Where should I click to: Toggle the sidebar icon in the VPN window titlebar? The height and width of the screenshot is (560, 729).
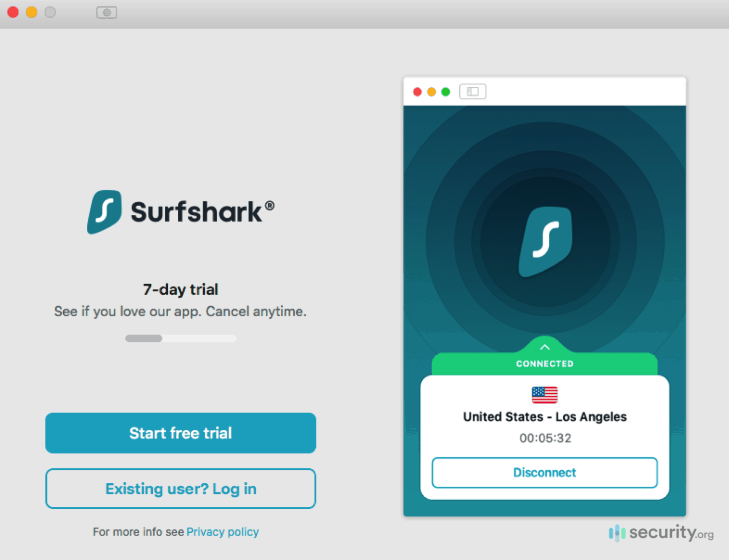(x=472, y=92)
